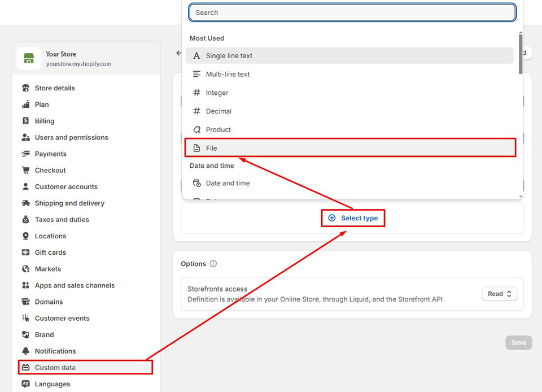Open Customer events settings

62,318
